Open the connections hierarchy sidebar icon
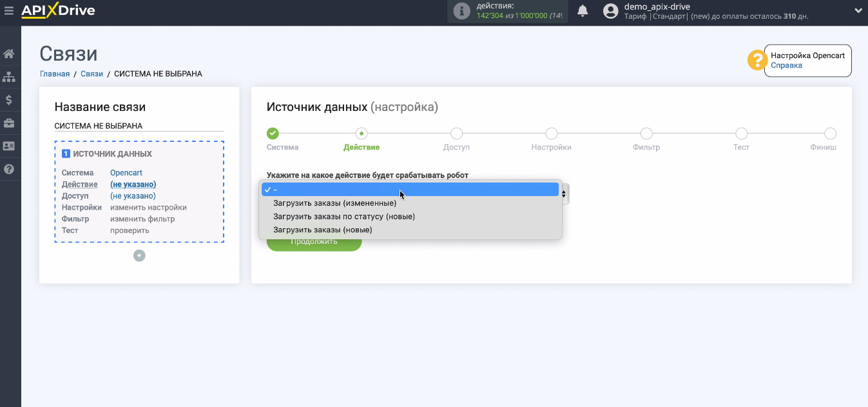The image size is (868, 407). pos(9,77)
